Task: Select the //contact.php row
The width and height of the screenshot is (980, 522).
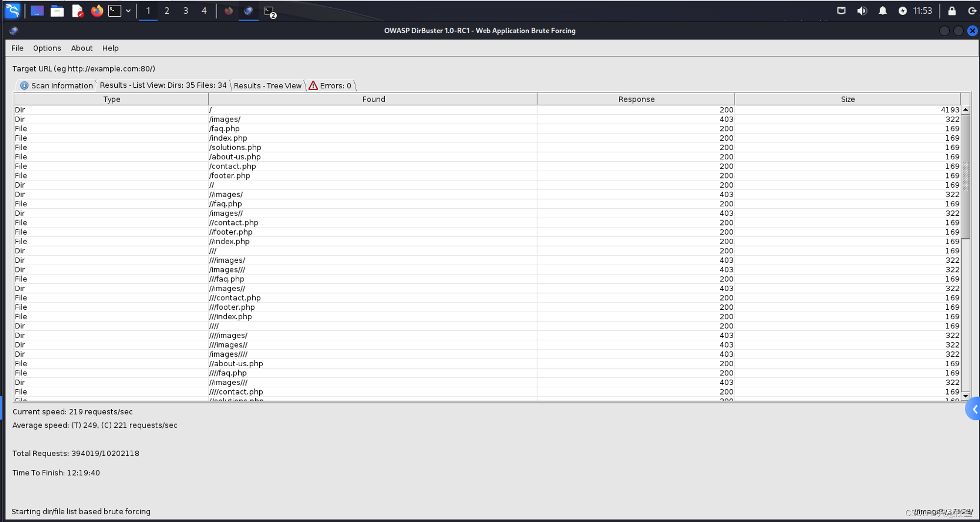Action: tap(487, 223)
